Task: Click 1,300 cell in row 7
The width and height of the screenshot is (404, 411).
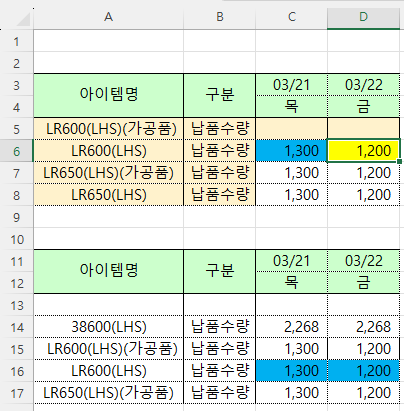Action: [x=292, y=173]
